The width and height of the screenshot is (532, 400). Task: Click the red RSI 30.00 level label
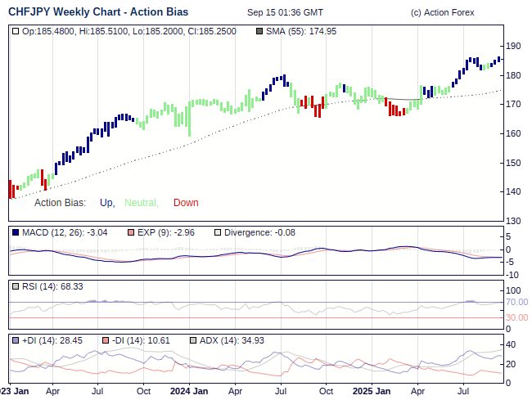point(516,317)
